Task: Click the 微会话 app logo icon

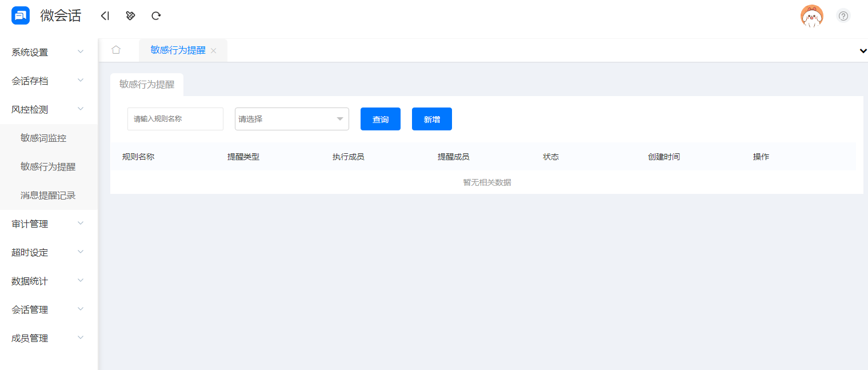Action: [x=21, y=16]
